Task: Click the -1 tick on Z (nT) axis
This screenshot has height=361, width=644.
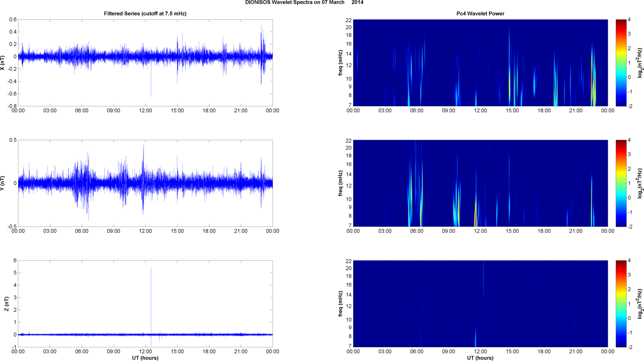Action: 14,347
